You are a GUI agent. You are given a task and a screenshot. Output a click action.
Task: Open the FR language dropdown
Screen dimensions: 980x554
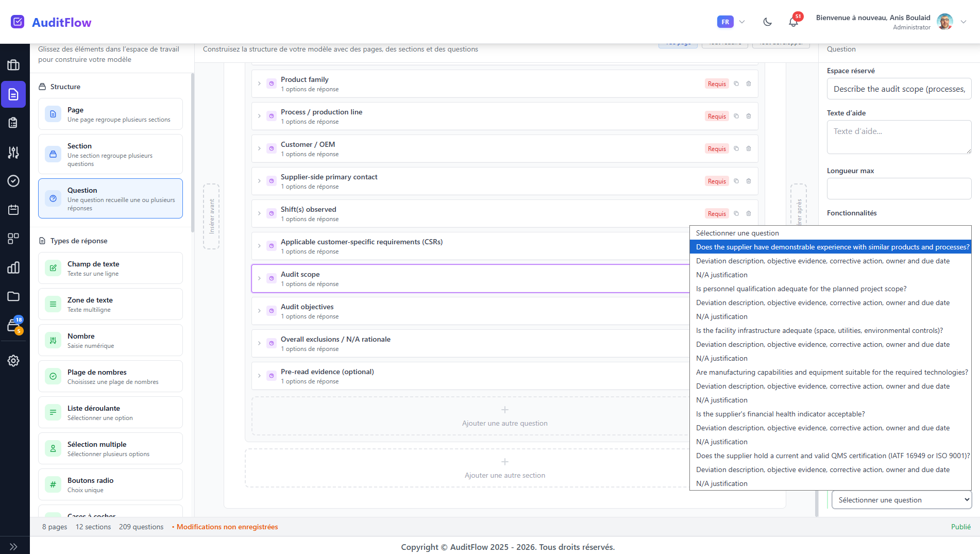(732, 22)
